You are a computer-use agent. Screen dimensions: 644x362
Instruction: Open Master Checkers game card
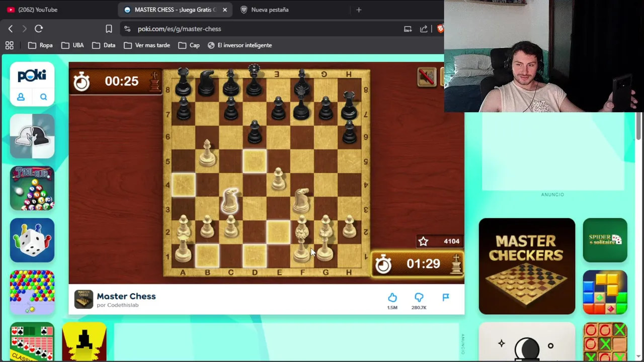527,266
